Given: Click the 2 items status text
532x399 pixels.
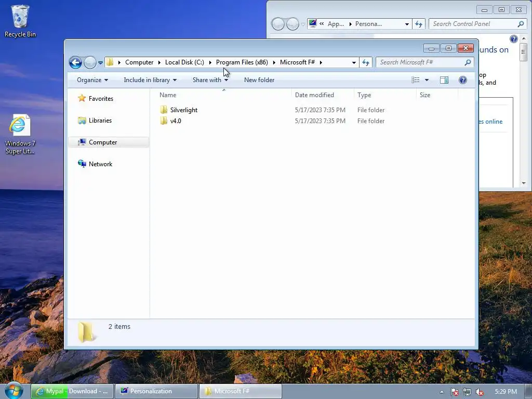Looking at the screenshot, I should click(119, 327).
